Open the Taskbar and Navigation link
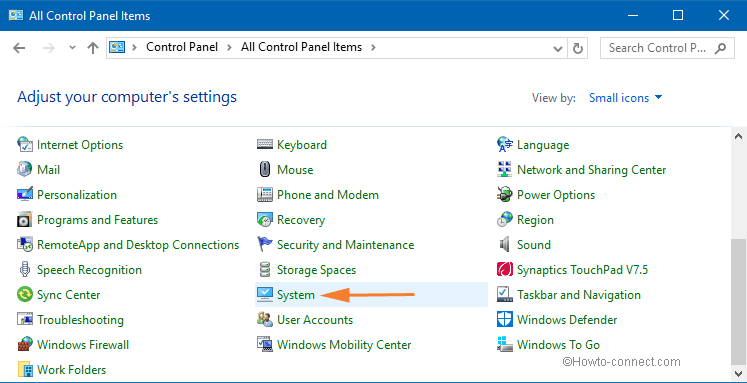Viewport: 747px width, 383px height. point(579,295)
